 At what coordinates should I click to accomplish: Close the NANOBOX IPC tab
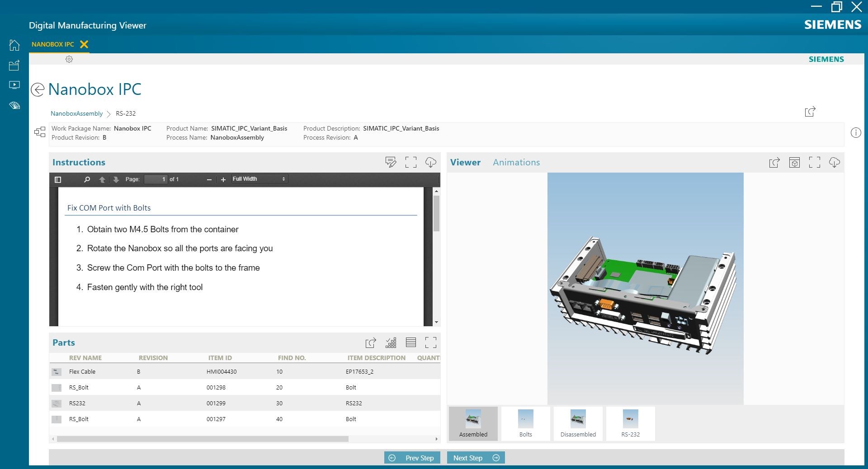[84, 44]
